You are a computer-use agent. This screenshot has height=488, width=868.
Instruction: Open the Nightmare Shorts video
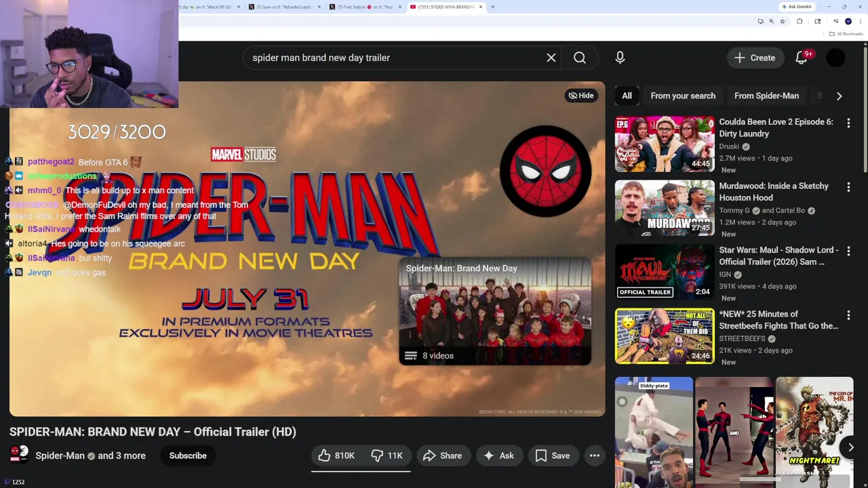[814, 432]
